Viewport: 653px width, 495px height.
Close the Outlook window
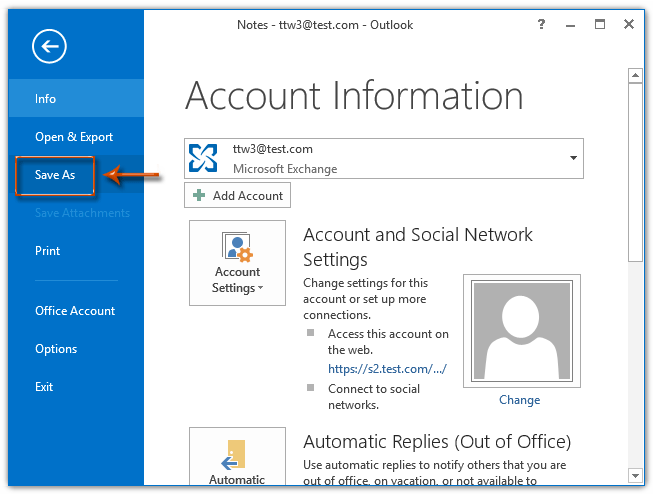pos(629,24)
